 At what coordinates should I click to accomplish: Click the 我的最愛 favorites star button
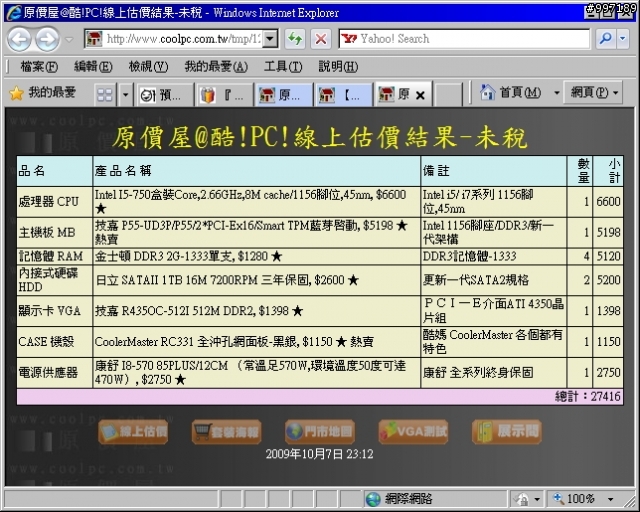pos(42,93)
